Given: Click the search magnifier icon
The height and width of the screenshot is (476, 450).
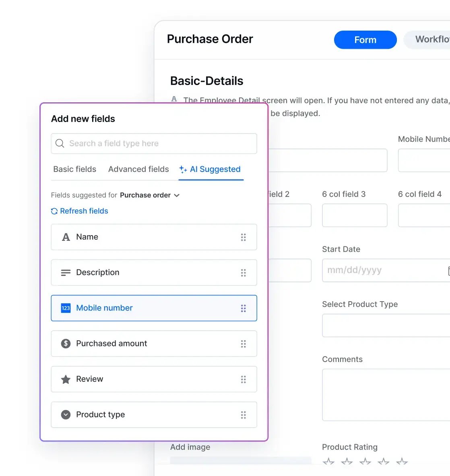Looking at the screenshot, I should pyautogui.click(x=60, y=143).
